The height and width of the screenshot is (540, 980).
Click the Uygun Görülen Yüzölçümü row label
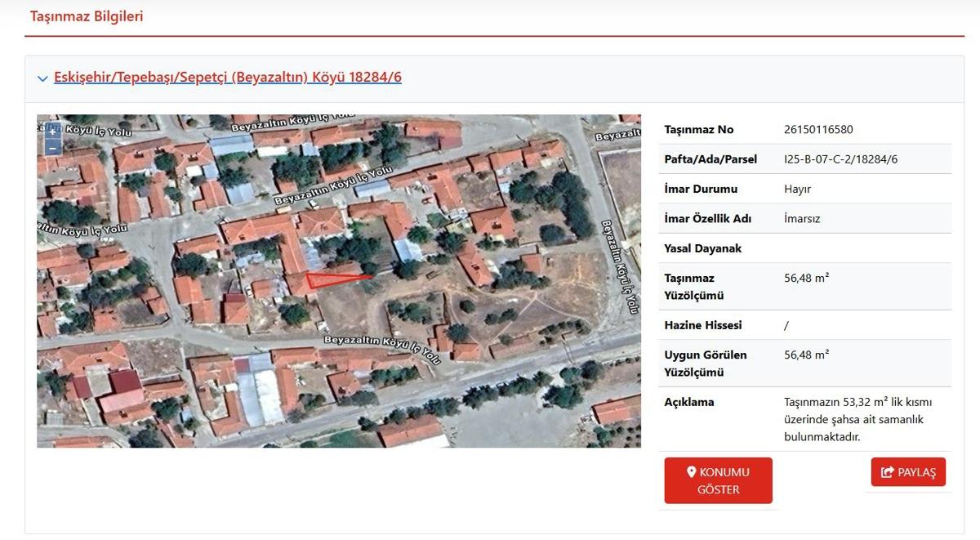click(x=705, y=364)
